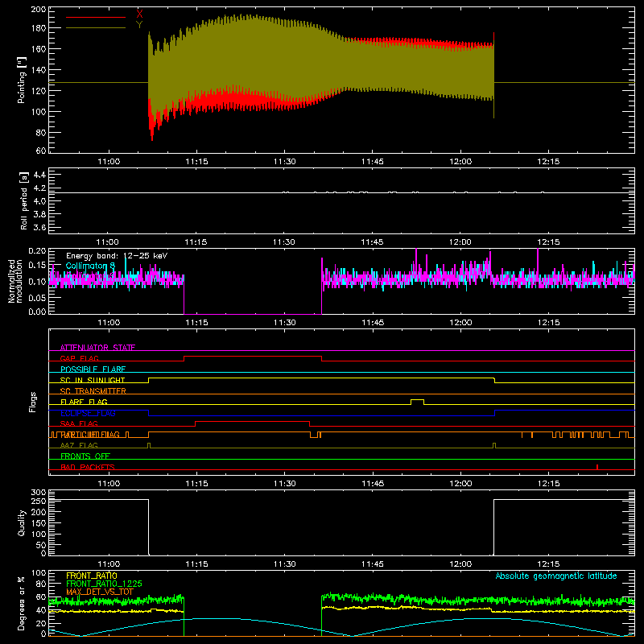The width and height of the screenshot is (644, 644).
Task: Click the olive Y legend line sample
Action: pos(96,28)
